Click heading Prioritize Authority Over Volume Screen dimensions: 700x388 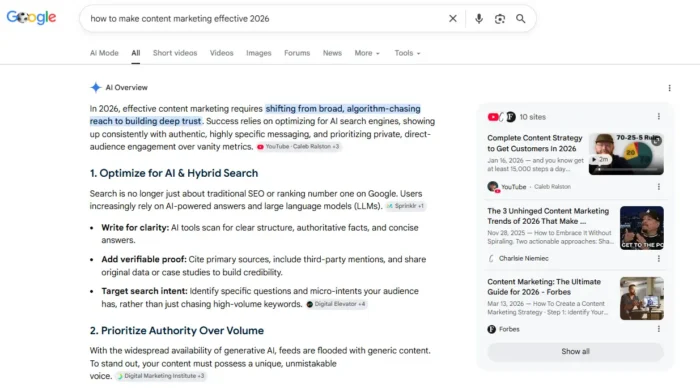click(x=177, y=331)
